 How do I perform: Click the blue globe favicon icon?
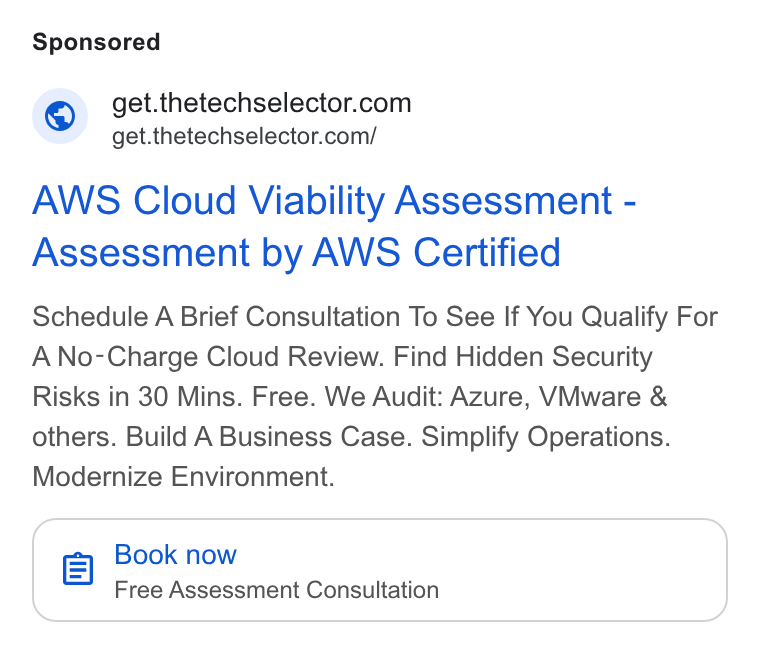pos(60,116)
